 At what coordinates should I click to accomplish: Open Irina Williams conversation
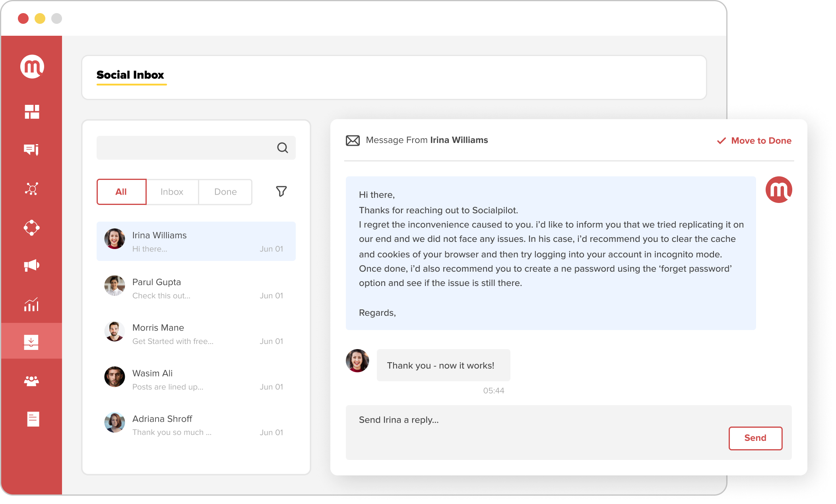coord(196,241)
